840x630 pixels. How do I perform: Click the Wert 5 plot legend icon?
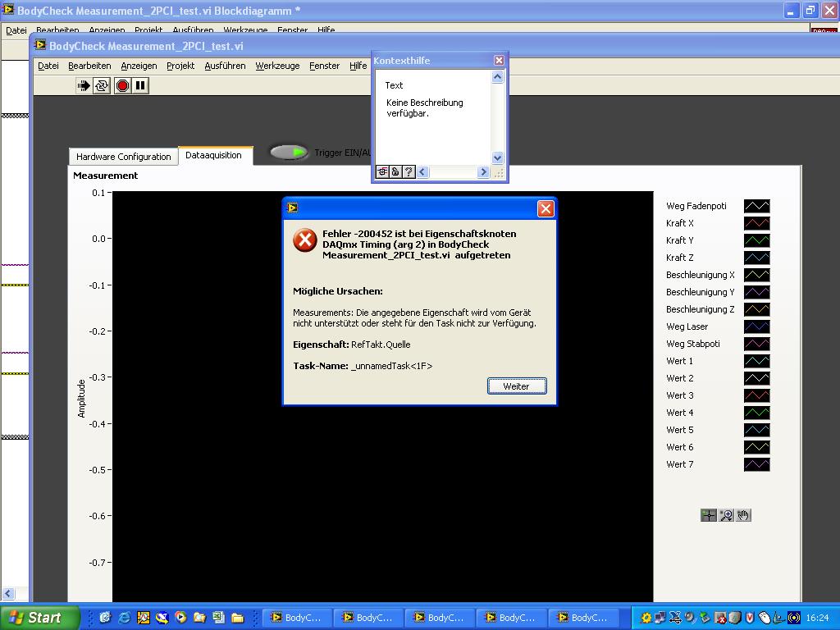click(757, 430)
